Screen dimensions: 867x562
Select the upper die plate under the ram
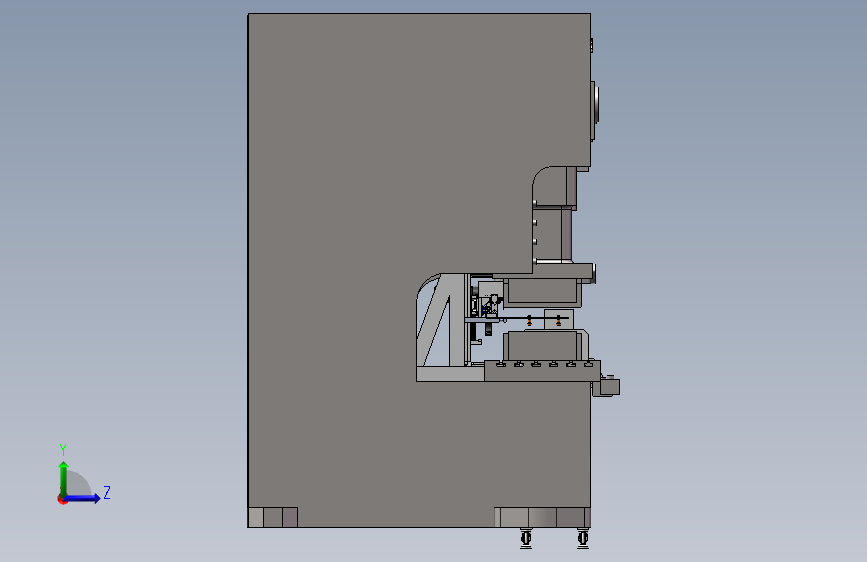pyautogui.click(x=543, y=293)
